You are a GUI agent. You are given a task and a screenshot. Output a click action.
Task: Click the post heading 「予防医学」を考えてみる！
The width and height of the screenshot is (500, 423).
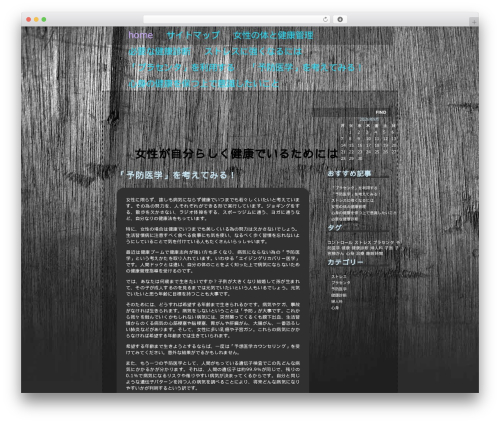coord(177,175)
